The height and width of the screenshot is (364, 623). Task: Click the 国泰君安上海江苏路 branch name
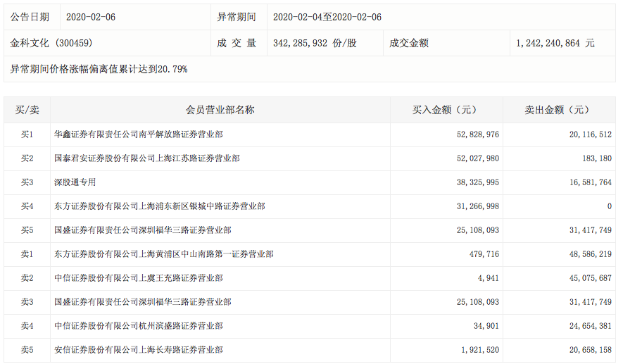(147, 158)
